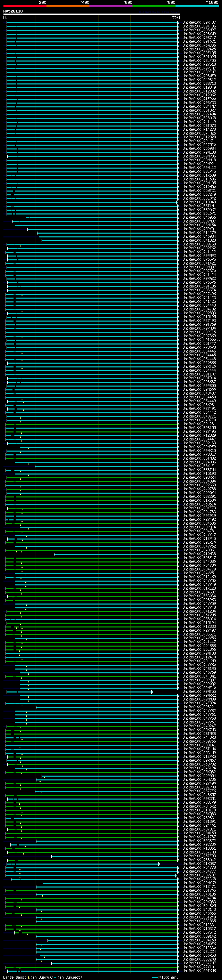222x980 pixels.
Task: Select label UniRef100_Q8VZ87
Action: pos(199,875)
